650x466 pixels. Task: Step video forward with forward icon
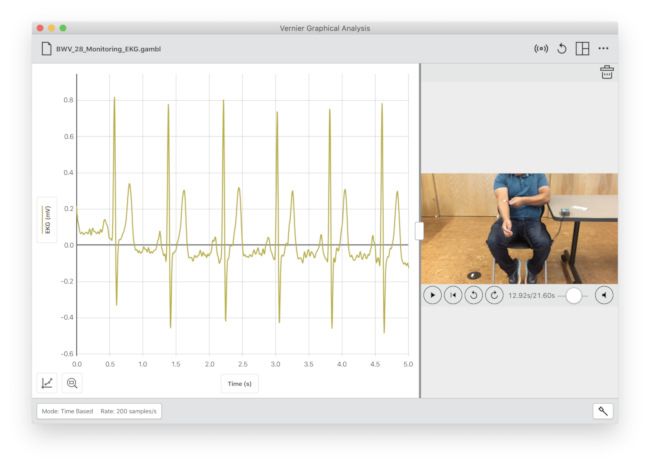point(494,295)
